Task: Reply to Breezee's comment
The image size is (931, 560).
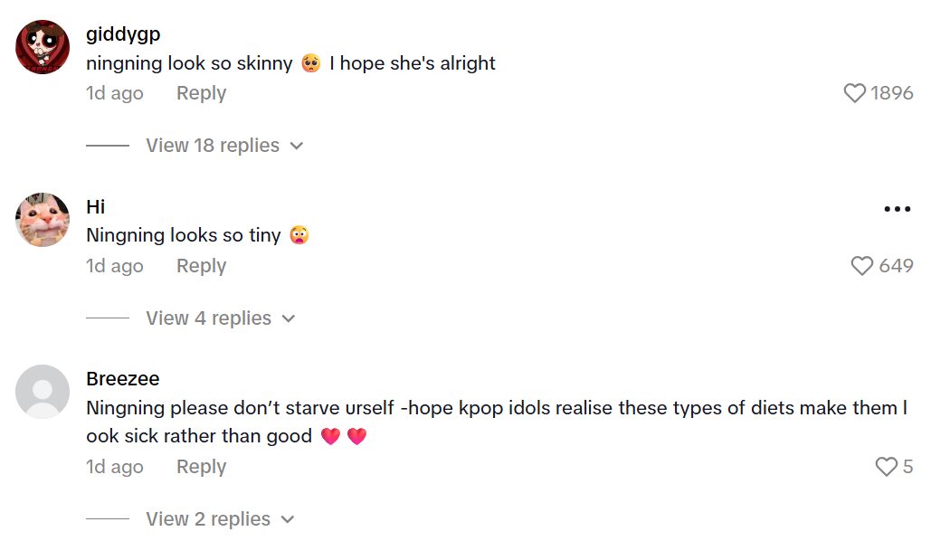Action: pyautogui.click(x=201, y=467)
